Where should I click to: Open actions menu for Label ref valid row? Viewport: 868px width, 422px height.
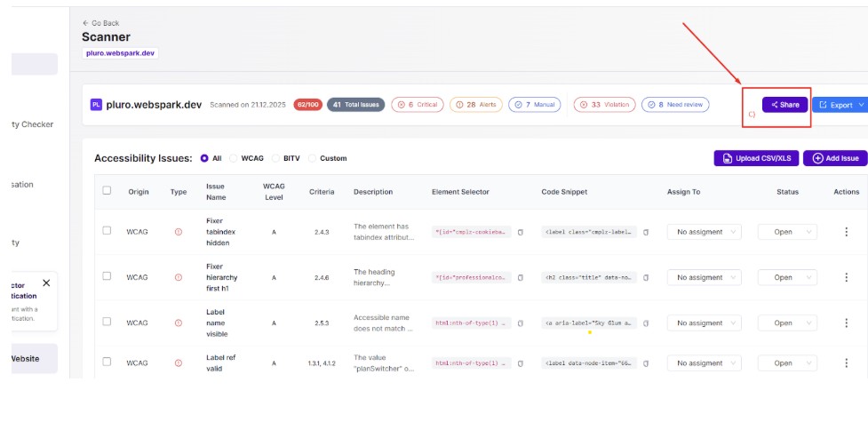pyautogui.click(x=846, y=363)
